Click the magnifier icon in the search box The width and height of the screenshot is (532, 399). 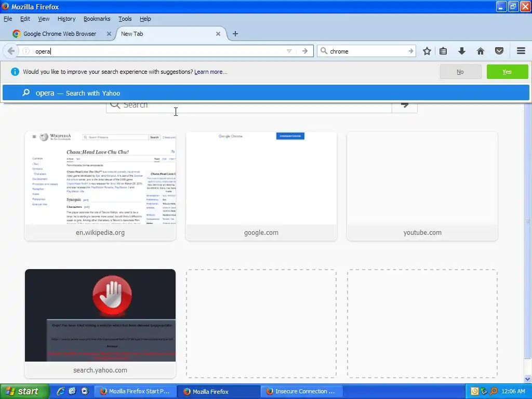324,51
